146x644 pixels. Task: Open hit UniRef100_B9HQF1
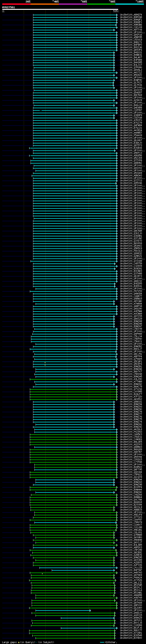pos(131,20)
